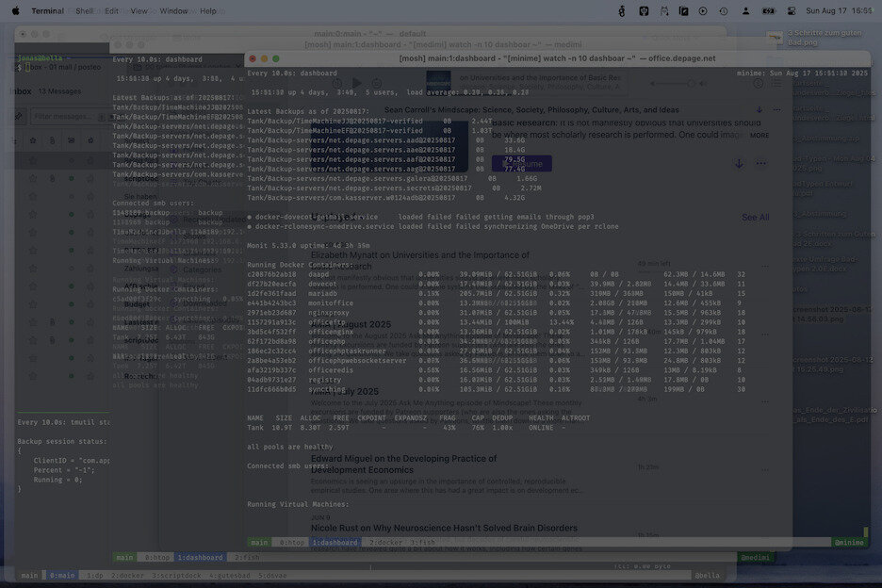Viewport: 882px width, 588px height.
Task: Switch to 2:fish tab in medimi window
Action: 247,558
